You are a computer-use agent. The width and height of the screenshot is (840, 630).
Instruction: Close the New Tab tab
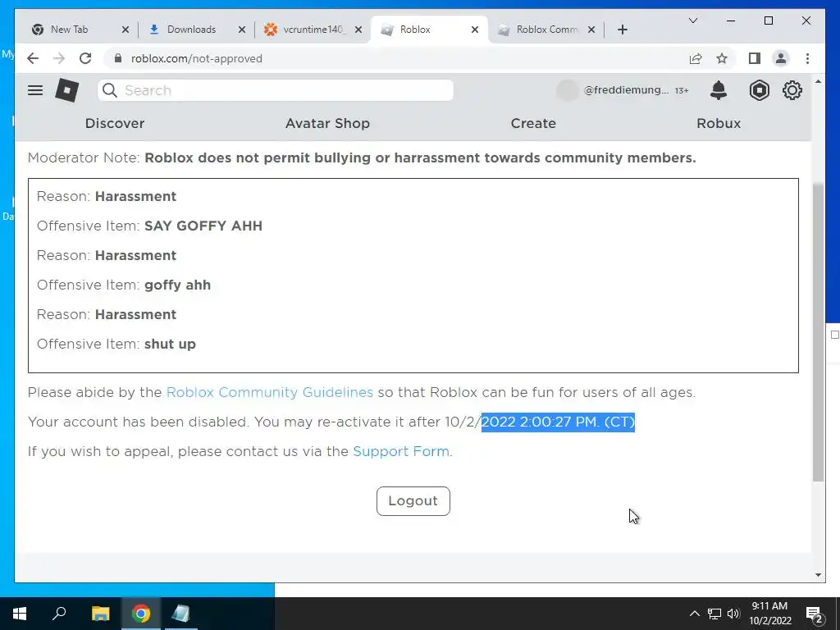[126, 30]
